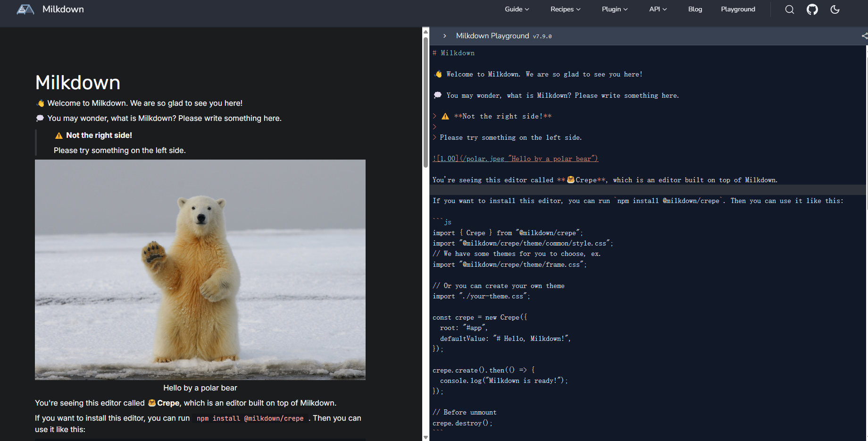Viewport: 868px width, 441px height.
Task: Click the polar bear image
Action: [x=200, y=270]
